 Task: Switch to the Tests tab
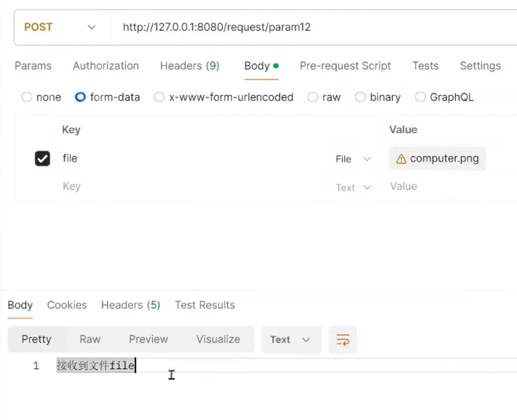(x=426, y=66)
